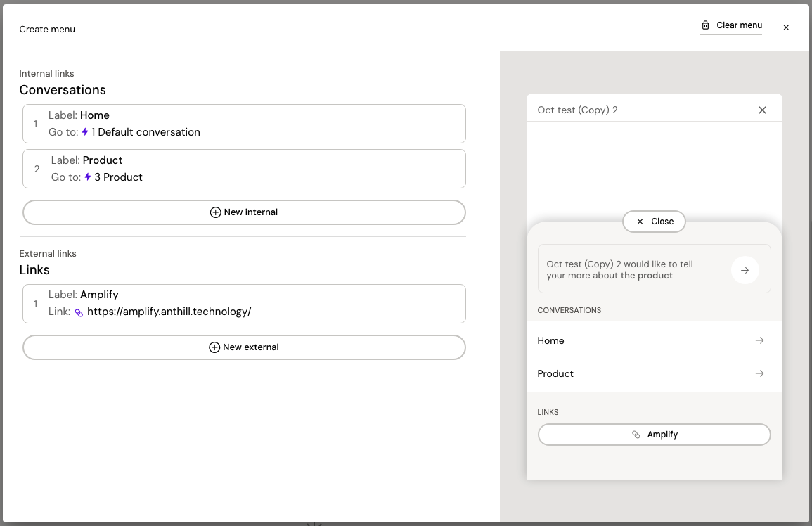
Task: Click the arrow next to Product in preview
Action: click(x=759, y=373)
